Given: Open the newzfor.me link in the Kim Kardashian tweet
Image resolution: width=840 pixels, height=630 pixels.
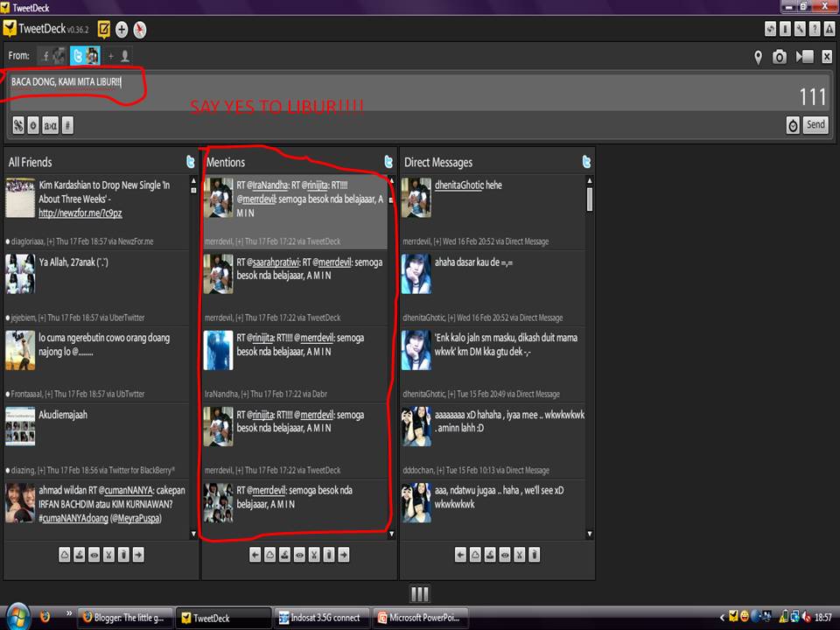Looking at the screenshot, I should pos(80,213).
